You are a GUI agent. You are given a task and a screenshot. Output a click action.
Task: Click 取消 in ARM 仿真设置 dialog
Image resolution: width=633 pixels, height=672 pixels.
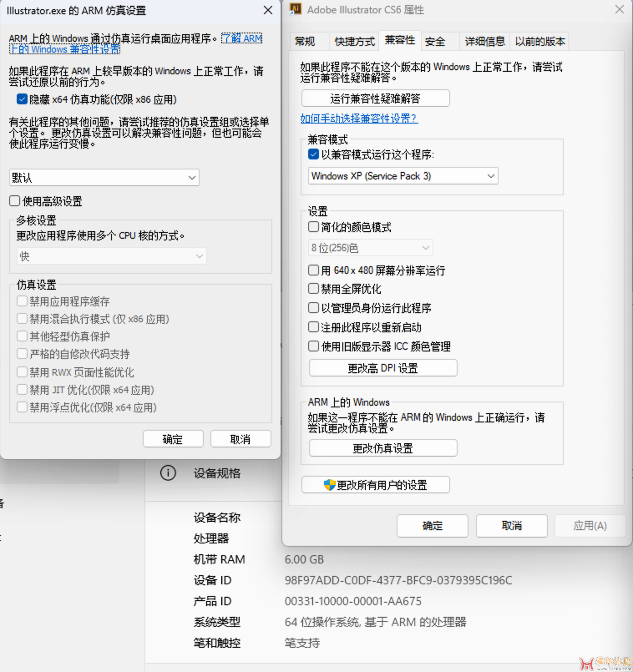[241, 439]
